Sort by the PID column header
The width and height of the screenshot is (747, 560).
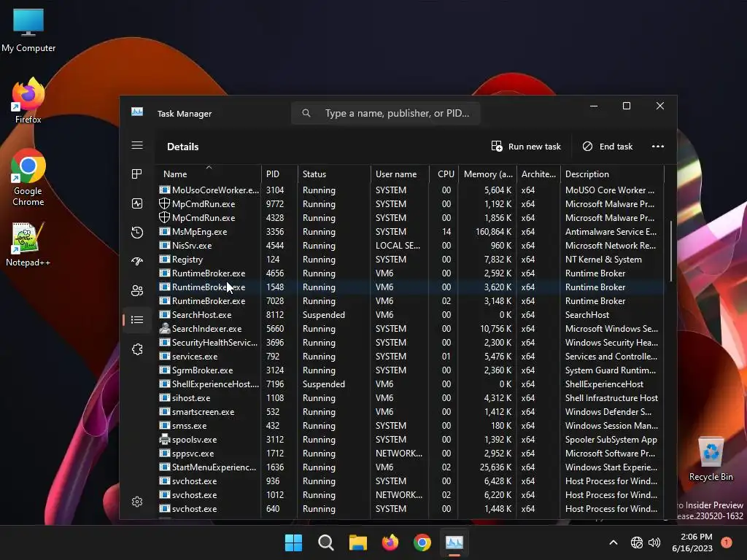pyautogui.click(x=279, y=174)
